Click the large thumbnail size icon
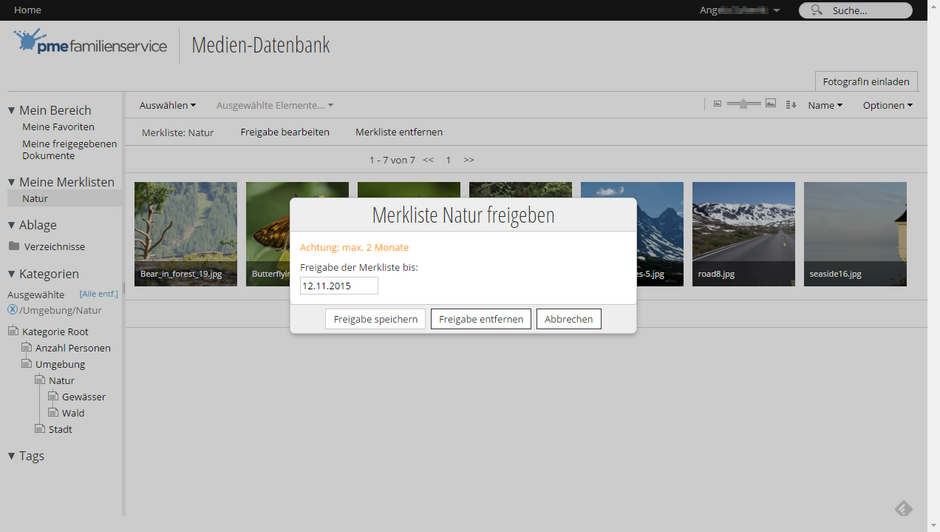Viewport: 940px width, 532px height. point(770,104)
